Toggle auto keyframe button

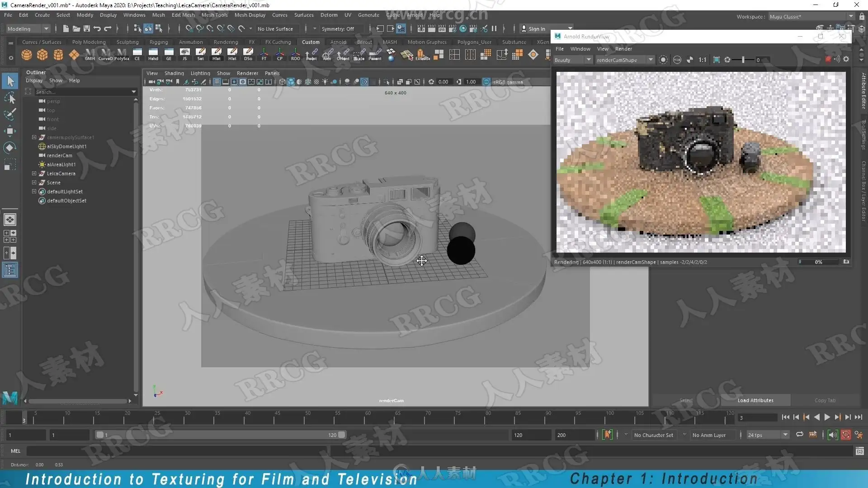tap(608, 435)
